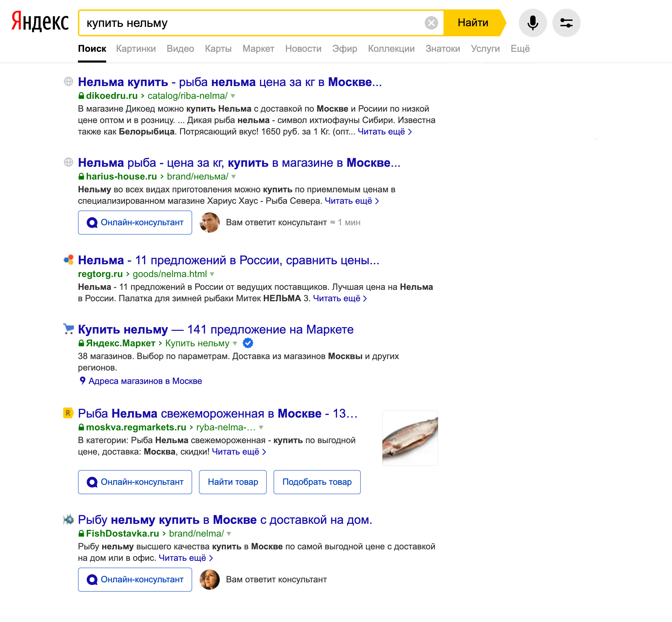672x622 pixels.
Task: Open the Ещё menu
Action: pyautogui.click(x=520, y=49)
